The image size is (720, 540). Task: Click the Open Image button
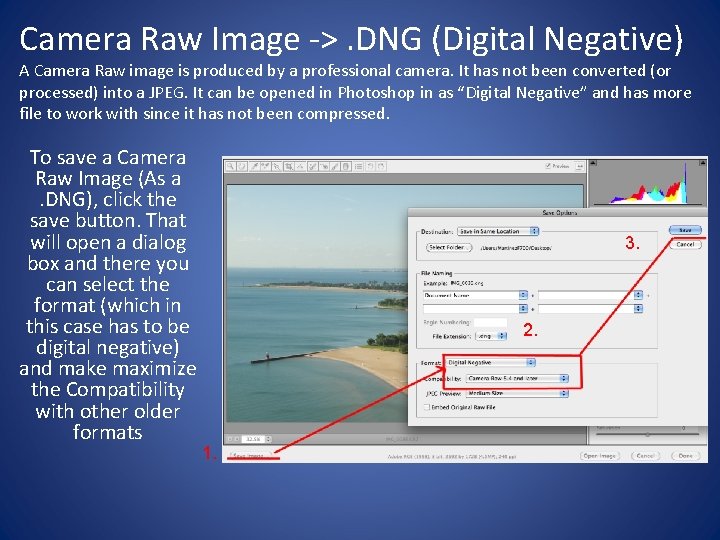click(x=600, y=456)
